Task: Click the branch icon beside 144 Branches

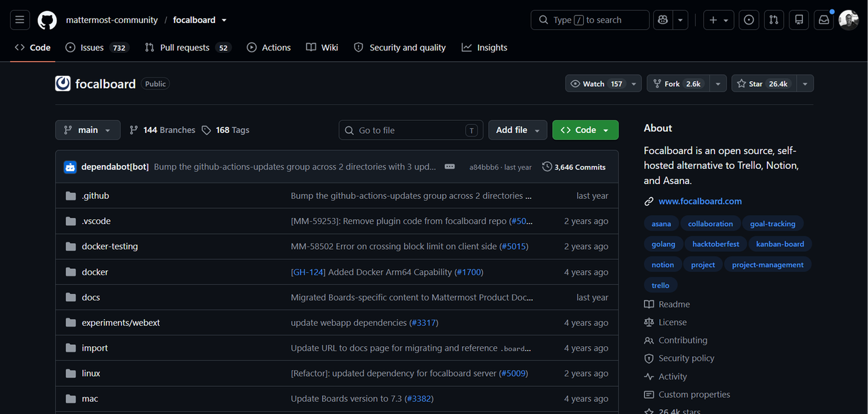Action: [134, 130]
